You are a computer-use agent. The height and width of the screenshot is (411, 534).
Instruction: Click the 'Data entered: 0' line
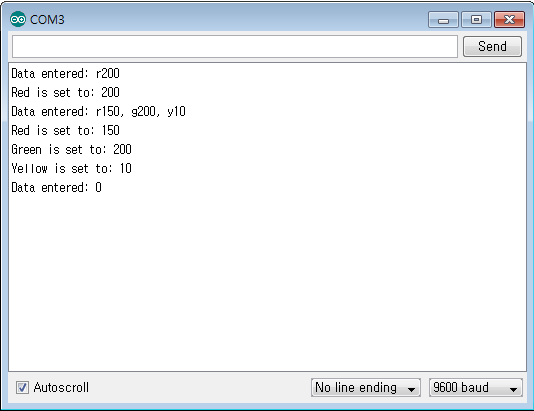57,188
